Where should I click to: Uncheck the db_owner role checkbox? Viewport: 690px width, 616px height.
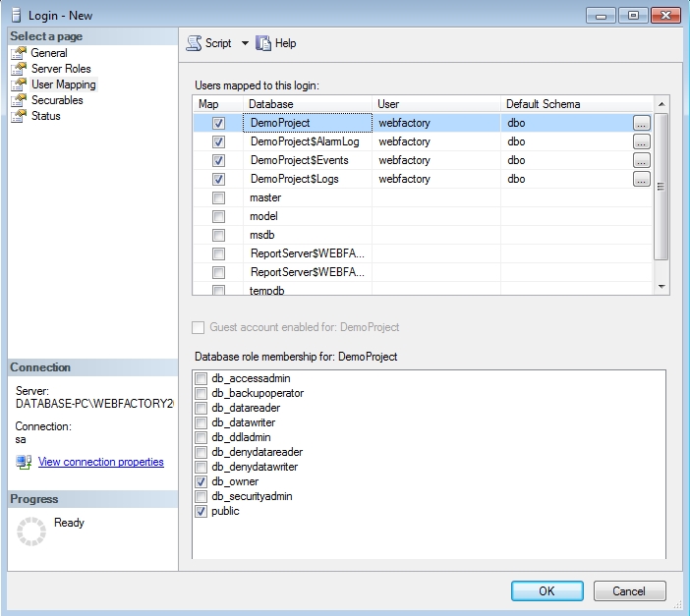201,482
